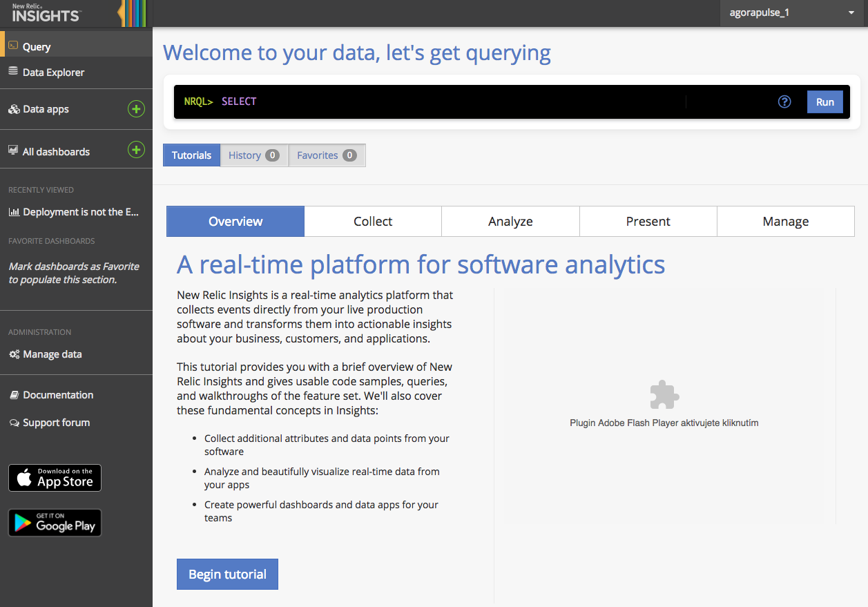
Task: Click the All dashboards monitor icon
Action: (x=13, y=151)
